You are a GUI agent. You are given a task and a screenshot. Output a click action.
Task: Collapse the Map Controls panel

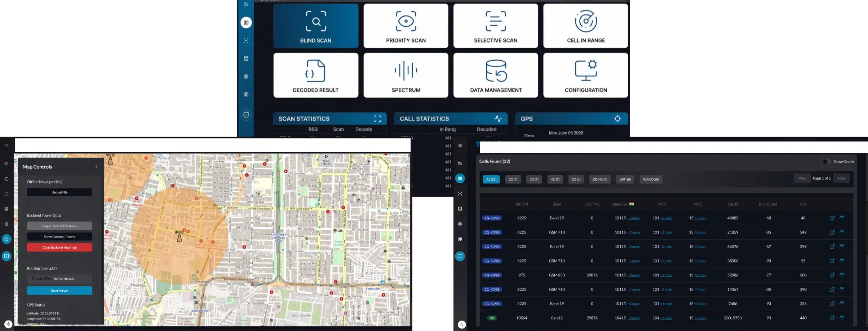coord(96,167)
